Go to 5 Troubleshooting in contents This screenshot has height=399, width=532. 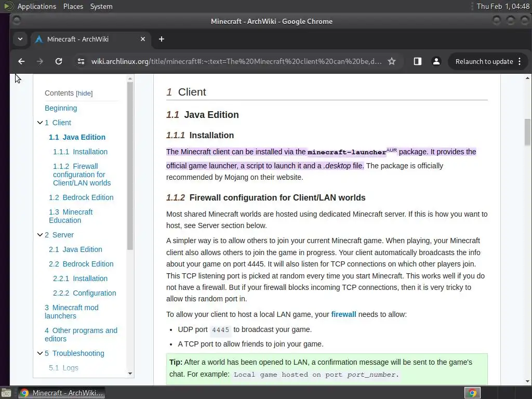coord(74,353)
